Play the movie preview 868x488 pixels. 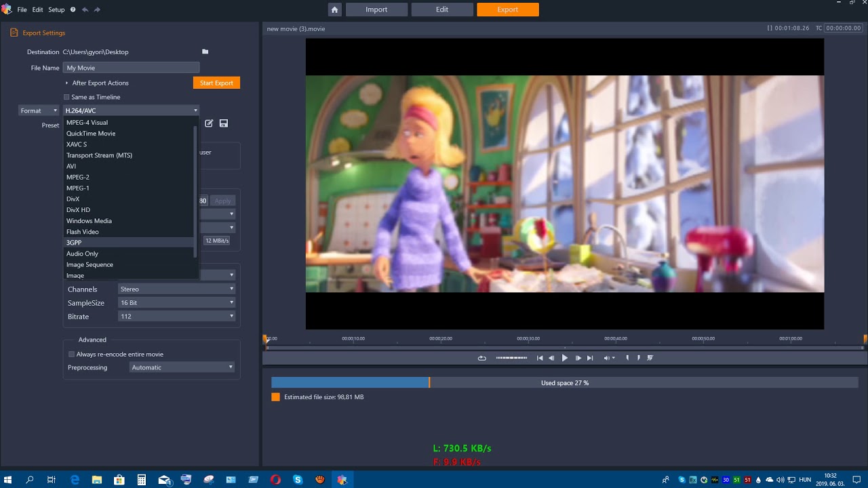pos(564,358)
